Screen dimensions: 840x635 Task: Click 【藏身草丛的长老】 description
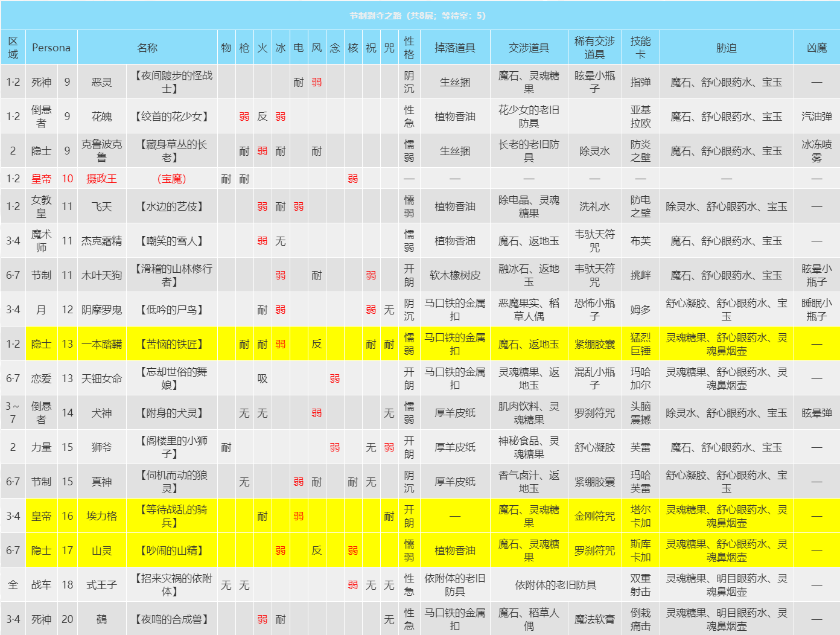tap(172, 151)
